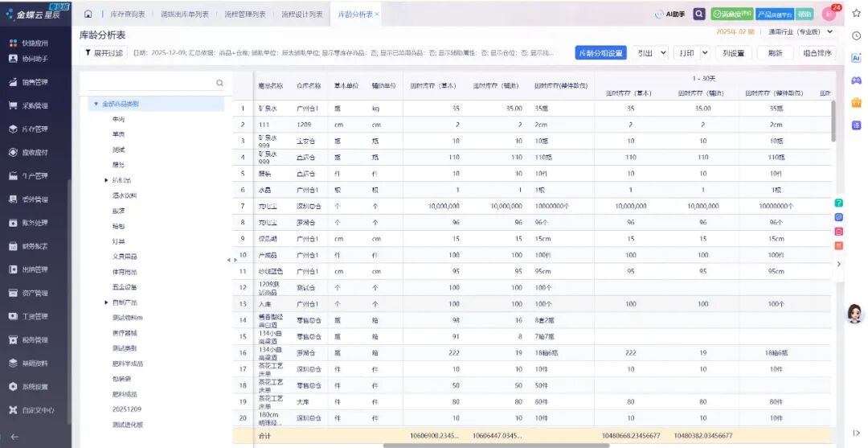Open the orange gift box icon
Image resolution: width=868 pixels, height=448 pixels.
click(857, 102)
